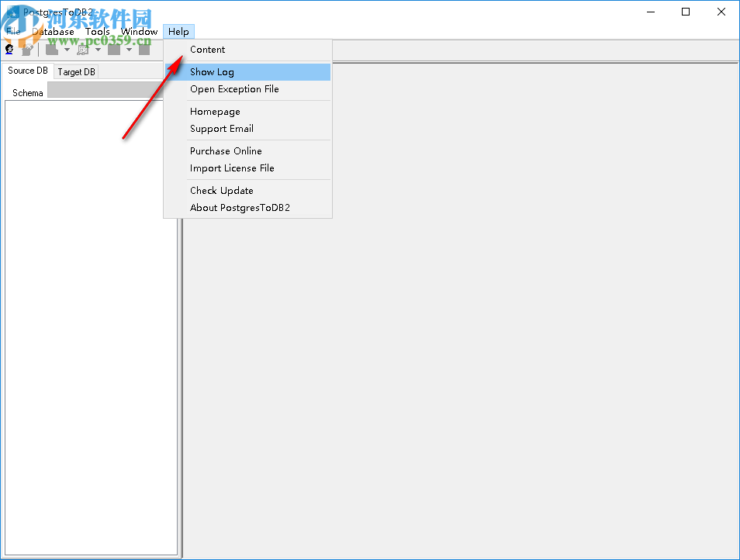Click Check Update in the Help menu

click(x=222, y=190)
